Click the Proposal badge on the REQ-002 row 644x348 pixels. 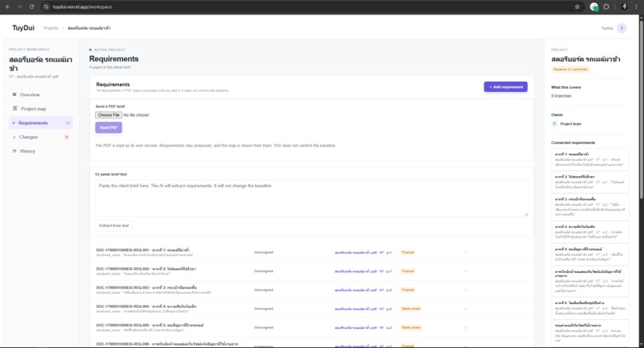pos(407,271)
